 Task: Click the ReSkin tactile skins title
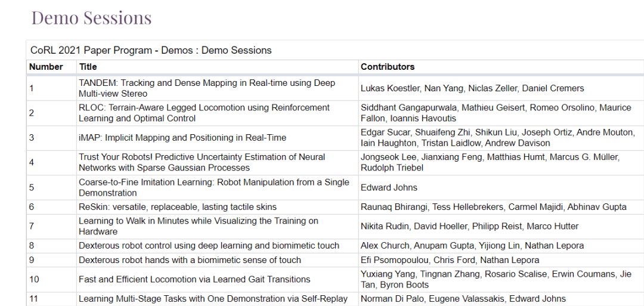[178, 207]
